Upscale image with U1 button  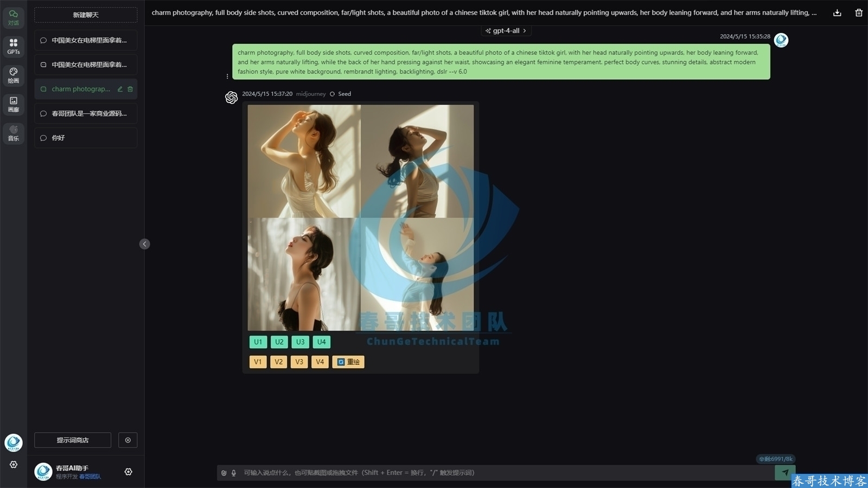click(x=258, y=342)
